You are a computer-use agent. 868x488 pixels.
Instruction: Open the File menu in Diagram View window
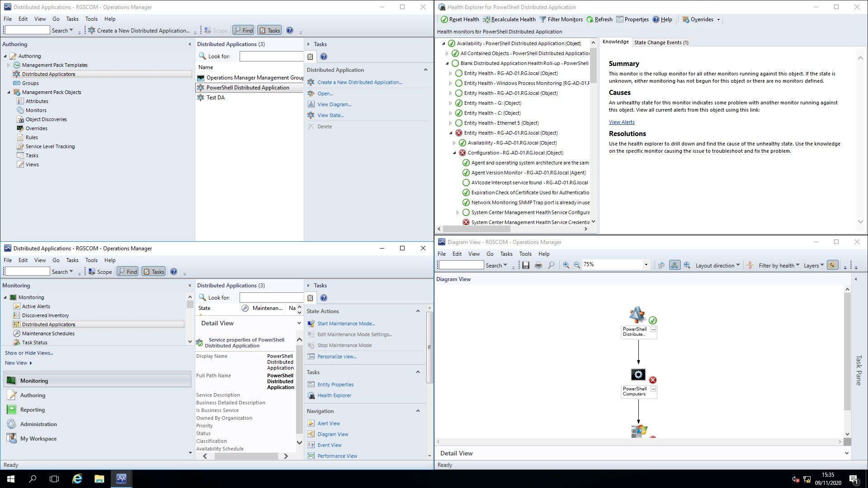(442, 254)
